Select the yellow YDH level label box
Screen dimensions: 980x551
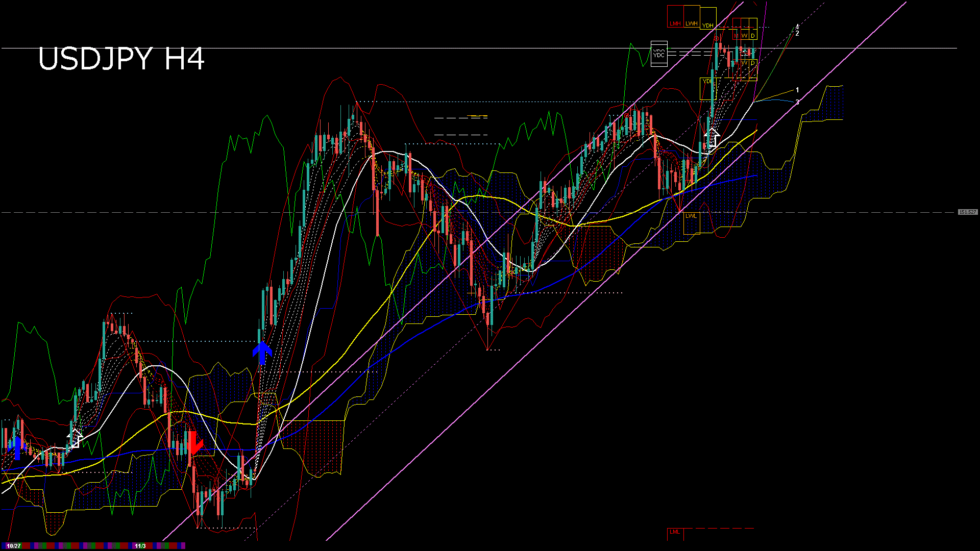coord(707,26)
